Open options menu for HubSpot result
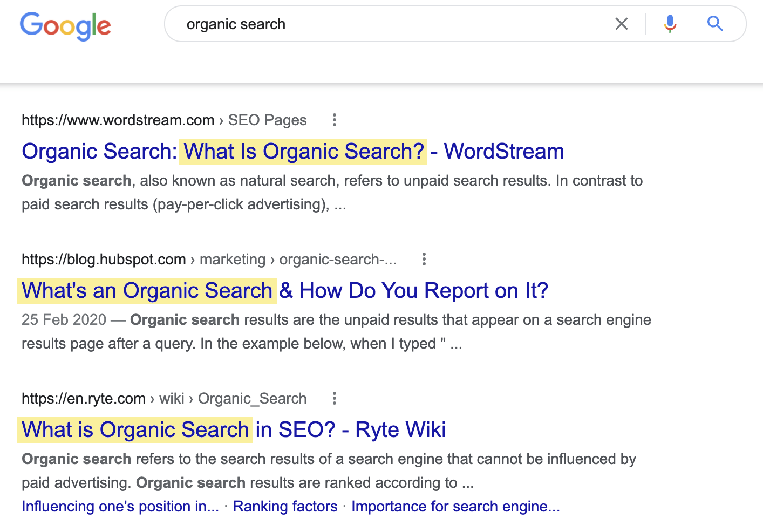The width and height of the screenshot is (763, 532). 424,259
